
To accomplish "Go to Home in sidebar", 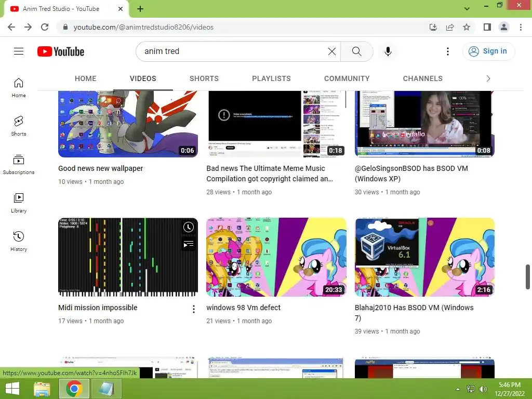I will tap(19, 88).
